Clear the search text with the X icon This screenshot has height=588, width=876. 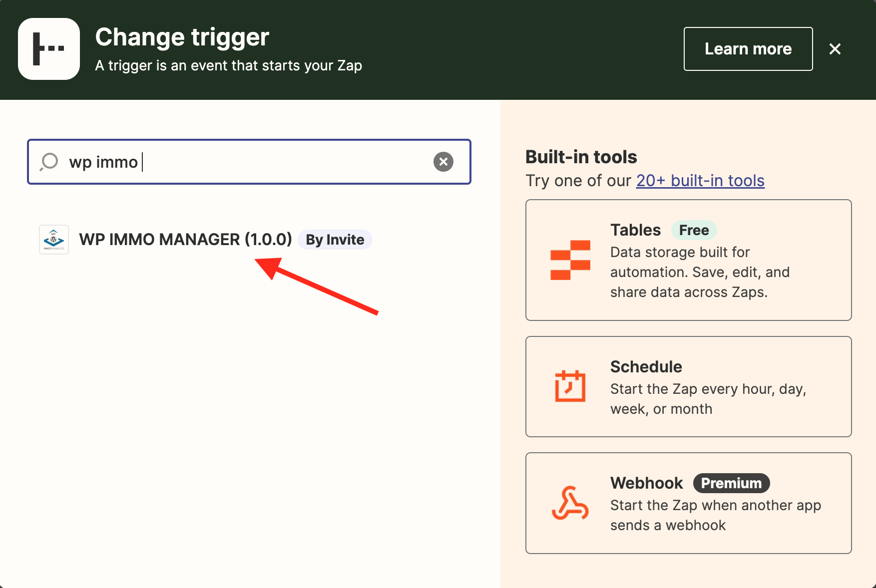(x=443, y=162)
